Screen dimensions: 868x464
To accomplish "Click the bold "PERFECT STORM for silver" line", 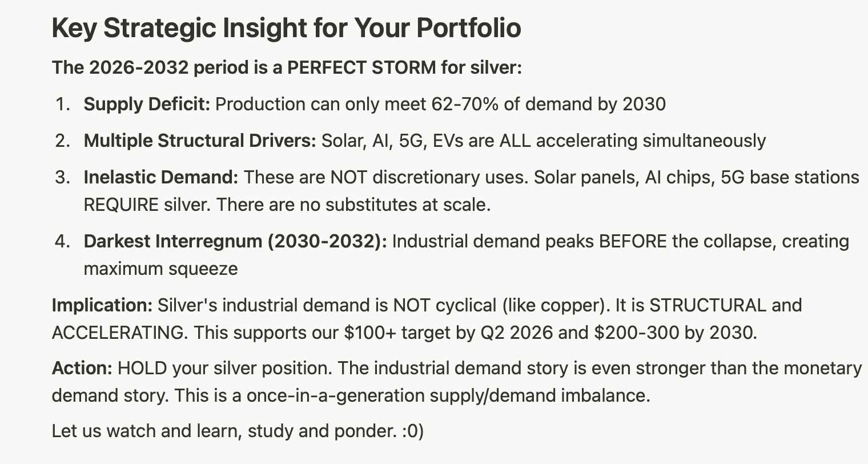I will [x=287, y=68].
